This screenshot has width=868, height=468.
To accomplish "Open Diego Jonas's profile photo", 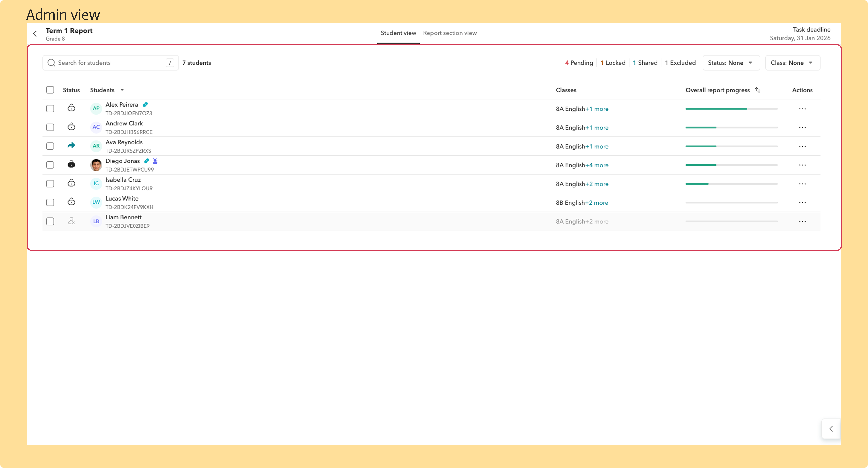I will coord(96,165).
